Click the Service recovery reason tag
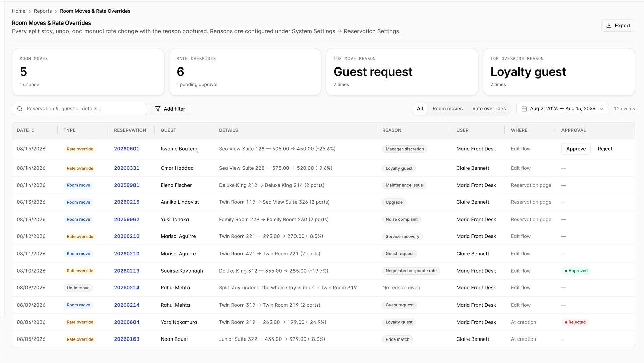 click(402, 237)
